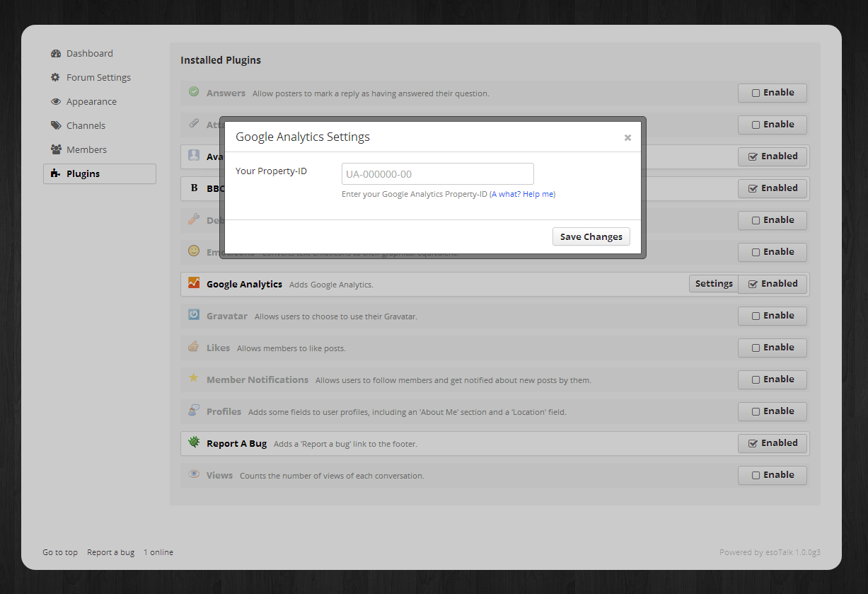Click the 1 online footer link
Screen dimensions: 868x594
(158, 552)
